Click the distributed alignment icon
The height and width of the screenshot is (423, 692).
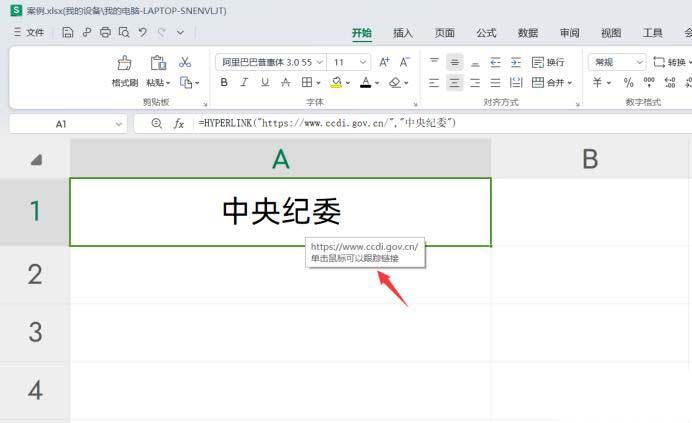point(516,83)
